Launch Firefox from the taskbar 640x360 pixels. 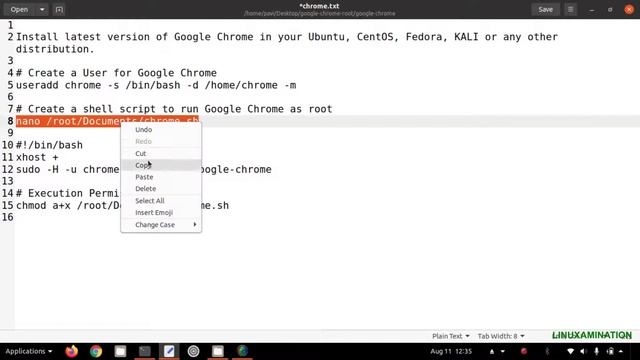[x=71, y=351]
